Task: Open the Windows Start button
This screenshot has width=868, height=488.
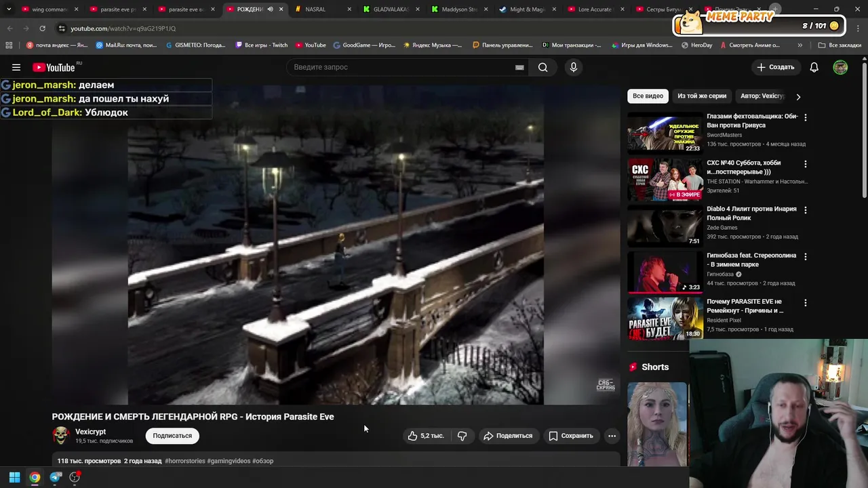Action: point(14,477)
